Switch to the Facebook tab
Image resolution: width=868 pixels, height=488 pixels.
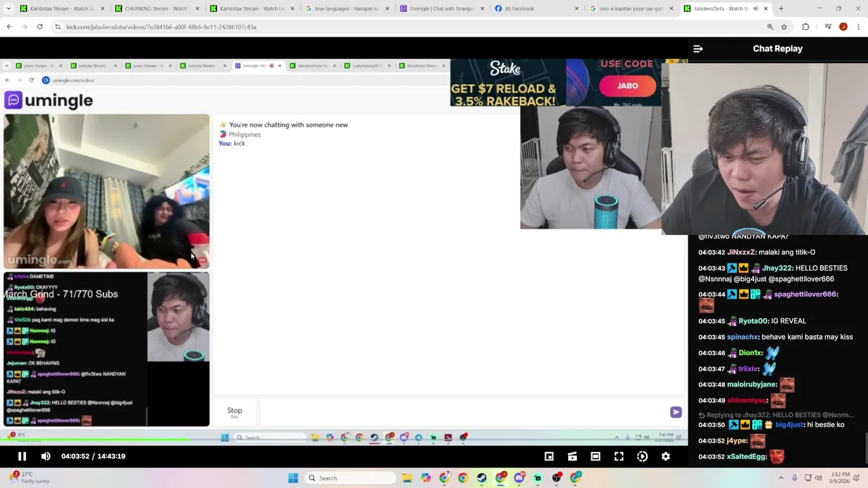pyautogui.click(x=536, y=9)
